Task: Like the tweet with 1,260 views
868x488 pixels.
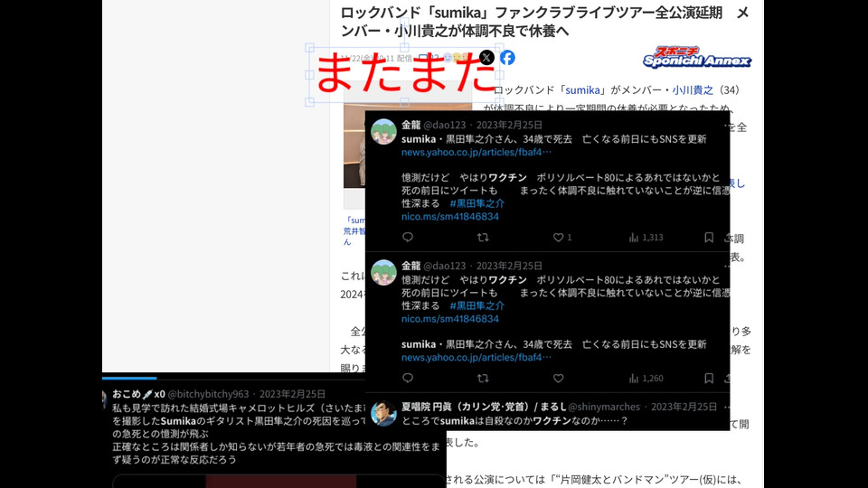Action: click(x=558, y=379)
